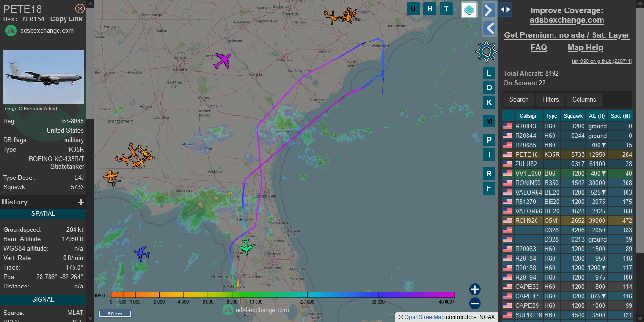Screen dimensions: 644x322
Task: Open the Map Help link
Action: 585,47
